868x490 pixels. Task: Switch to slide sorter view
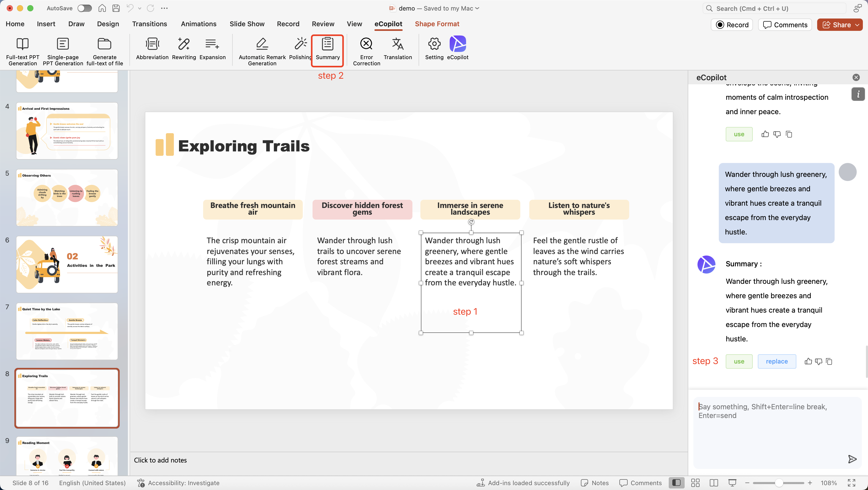coord(695,483)
